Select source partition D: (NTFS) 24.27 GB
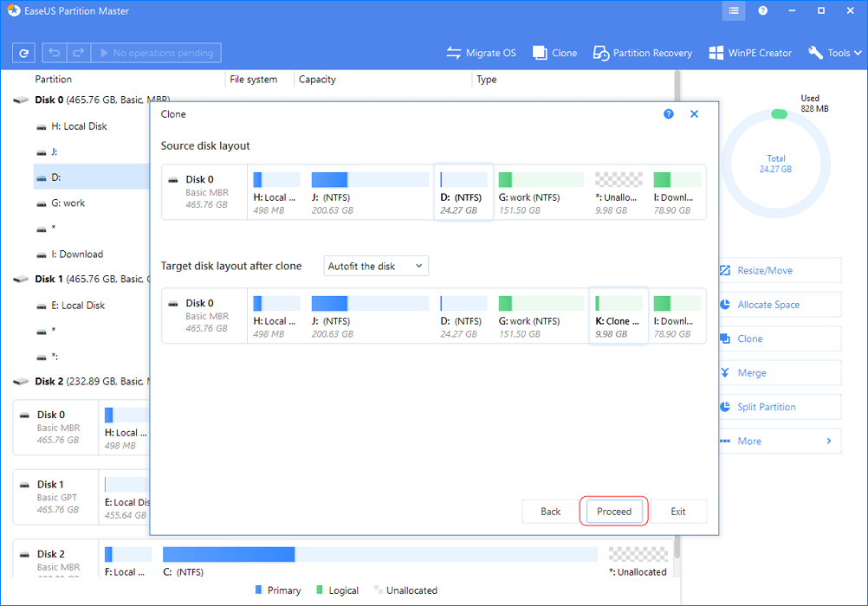The width and height of the screenshot is (868, 606). click(463, 192)
